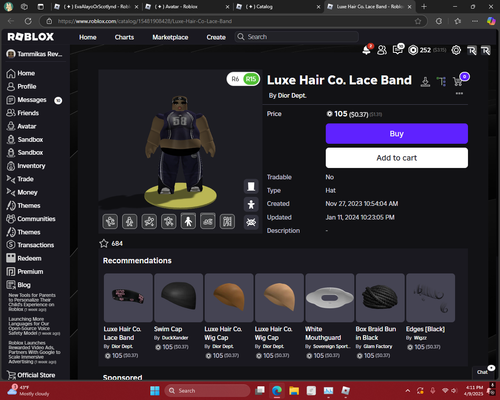Switch avatar preview to R6

pyautogui.click(x=235, y=79)
